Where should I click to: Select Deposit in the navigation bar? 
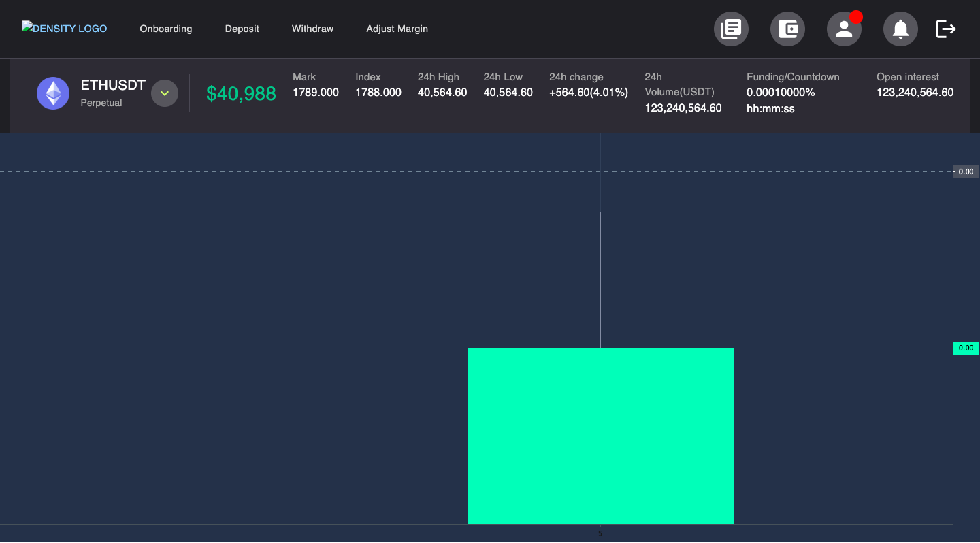(x=242, y=29)
